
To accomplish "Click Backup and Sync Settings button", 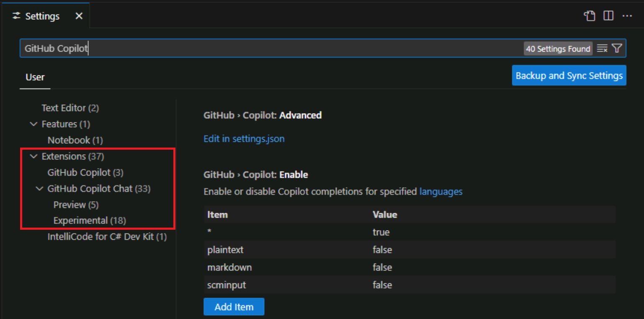I will click(x=569, y=75).
